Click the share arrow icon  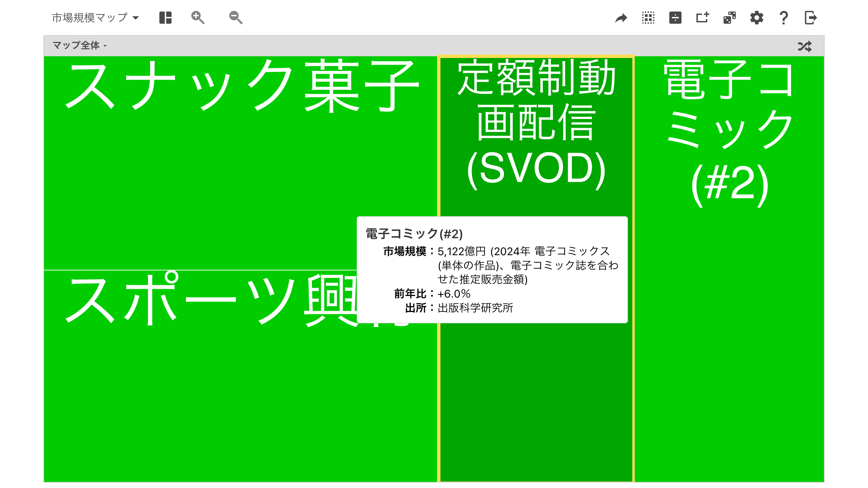coord(621,18)
